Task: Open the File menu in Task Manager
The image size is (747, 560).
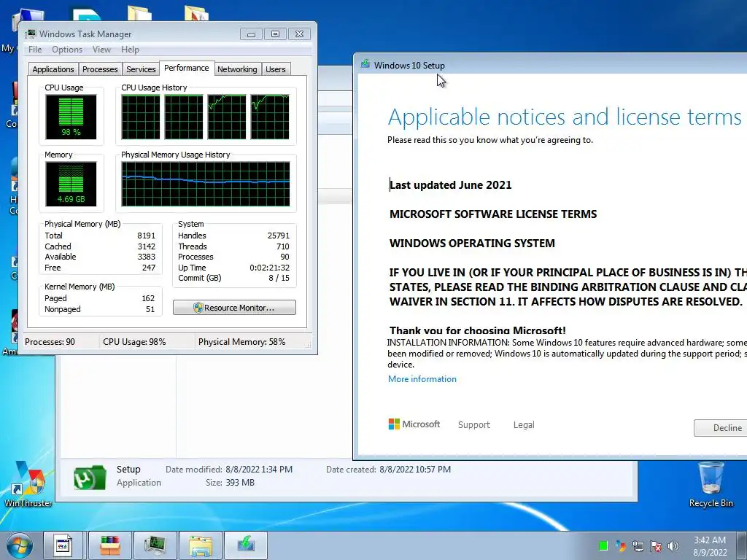Action: 35,50
